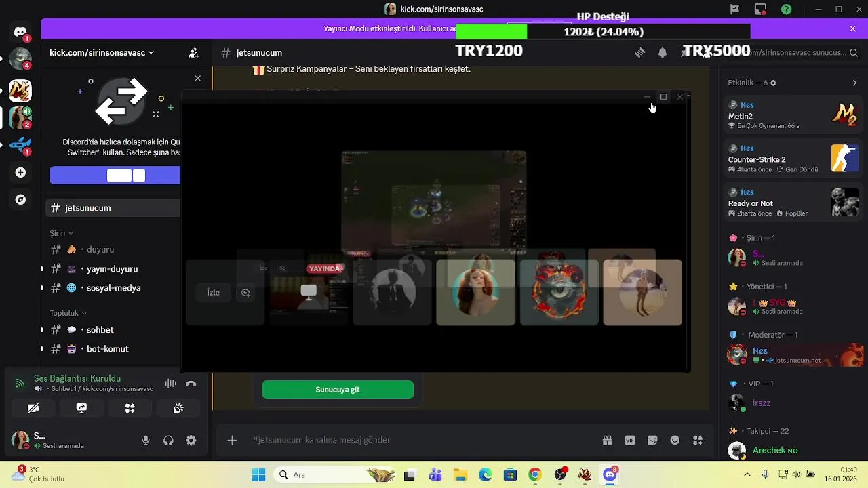Viewport: 868px width, 488px height.
Task: Turn on camera in voice panel
Action: coord(33,408)
